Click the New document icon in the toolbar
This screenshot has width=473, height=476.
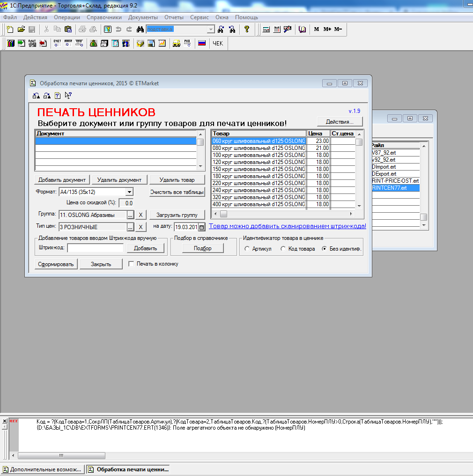(x=10, y=29)
